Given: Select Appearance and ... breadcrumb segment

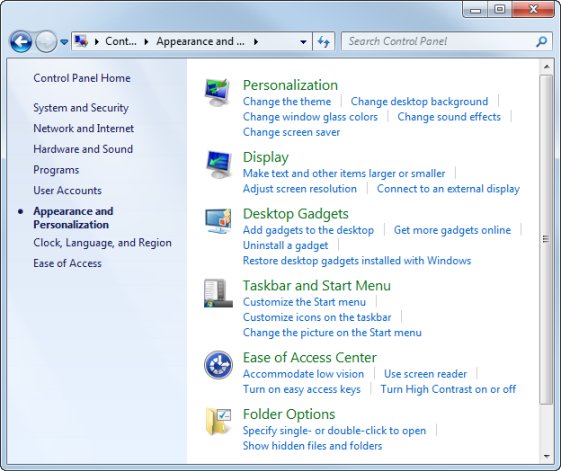Looking at the screenshot, I should [x=200, y=42].
